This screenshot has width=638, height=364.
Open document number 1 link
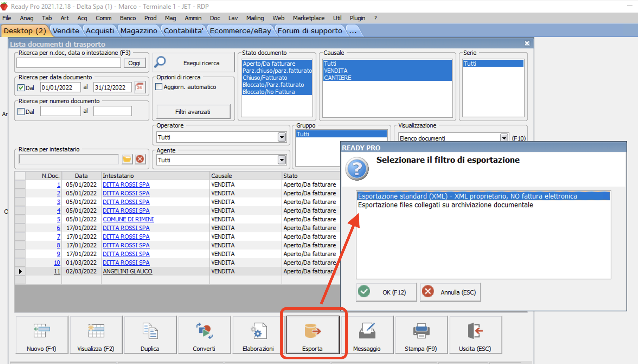(x=58, y=184)
